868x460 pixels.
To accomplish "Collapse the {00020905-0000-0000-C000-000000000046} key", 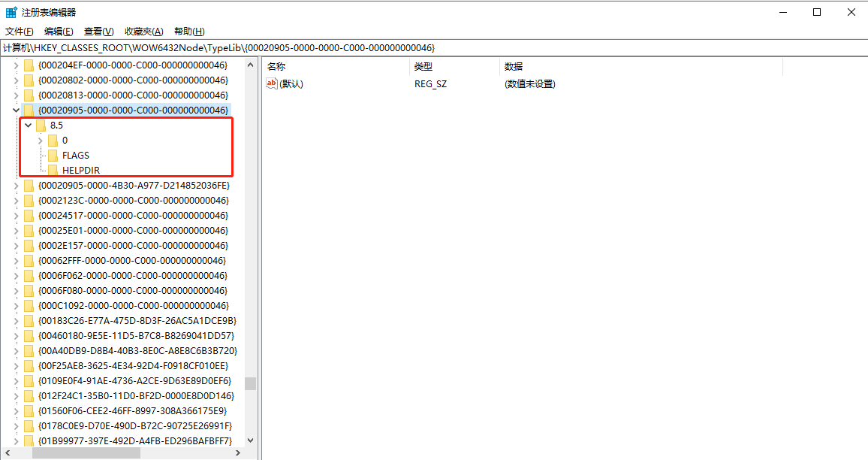I will click(17, 110).
